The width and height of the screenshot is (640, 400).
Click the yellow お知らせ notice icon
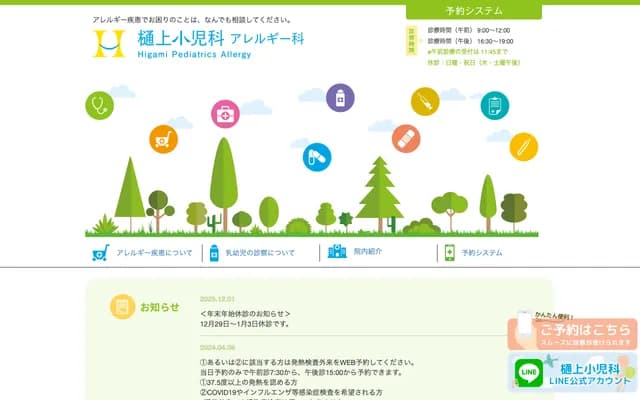[x=122, y=306]
